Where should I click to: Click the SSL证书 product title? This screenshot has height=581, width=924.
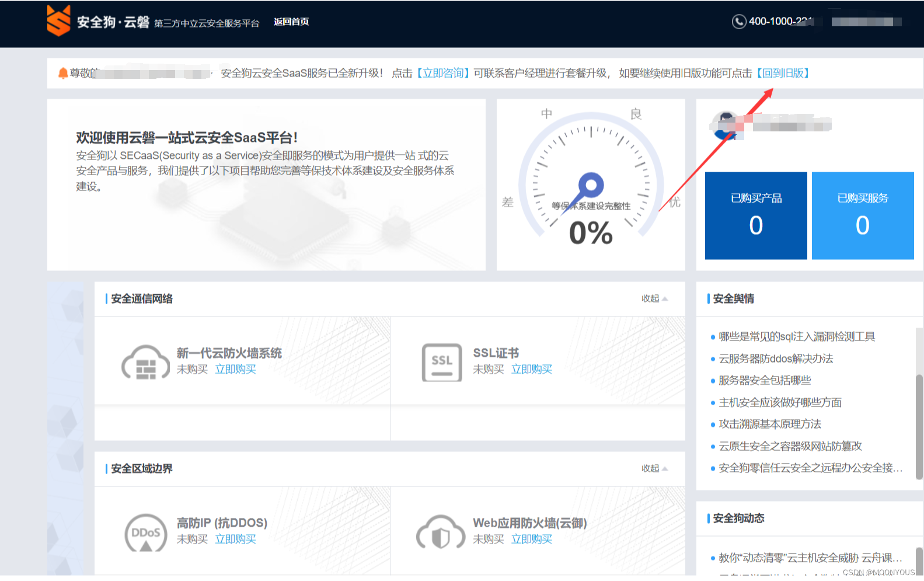496,353
